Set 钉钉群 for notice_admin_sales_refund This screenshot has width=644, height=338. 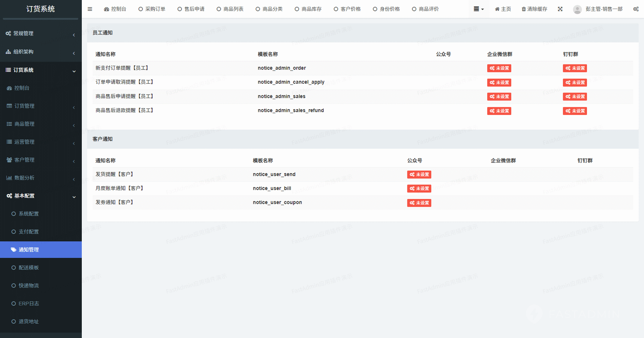[x=575, y=111]
